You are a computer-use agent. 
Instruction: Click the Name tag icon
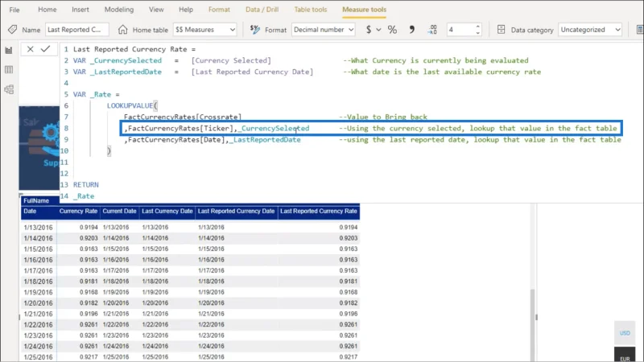12,30
